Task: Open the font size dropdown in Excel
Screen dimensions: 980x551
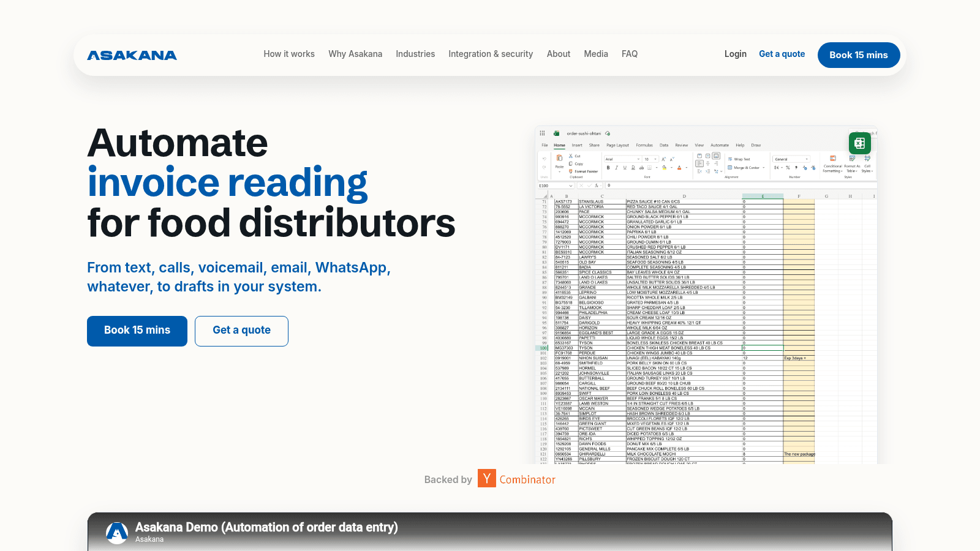Action: tap(655, 159)
